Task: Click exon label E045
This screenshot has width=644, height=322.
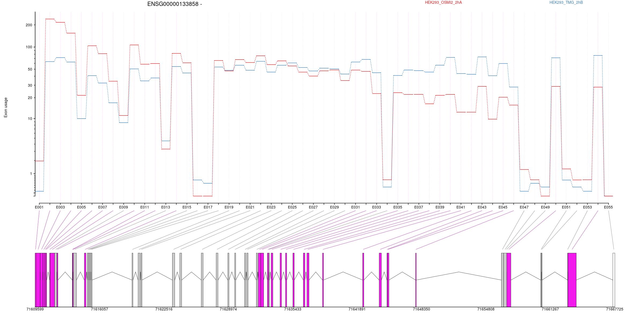Action: click(x=503, y=207)
